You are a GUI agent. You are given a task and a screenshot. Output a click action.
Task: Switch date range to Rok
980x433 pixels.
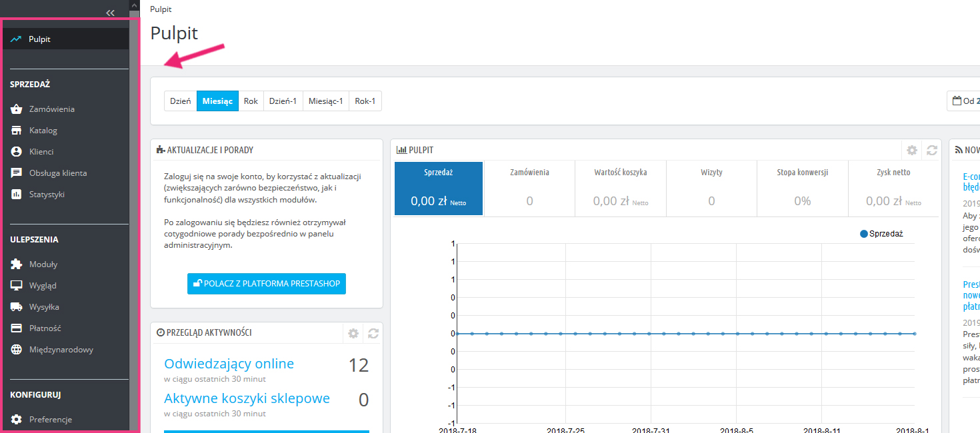coord(251,101)
